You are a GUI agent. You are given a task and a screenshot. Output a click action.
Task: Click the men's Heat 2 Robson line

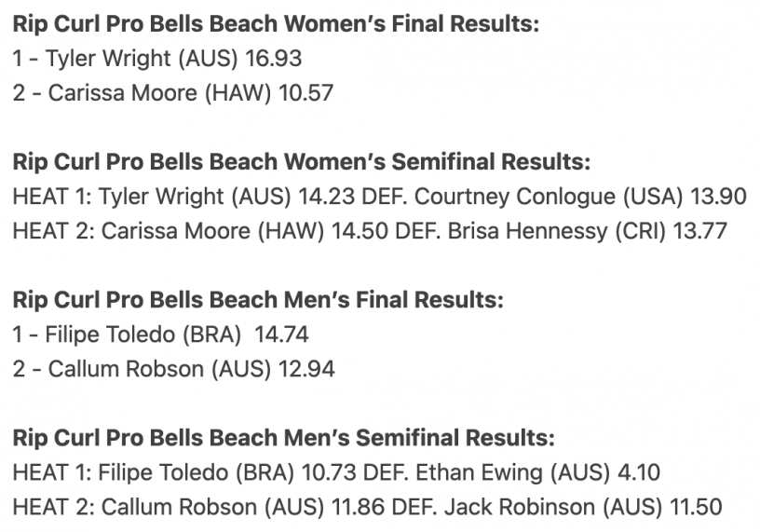367,507
